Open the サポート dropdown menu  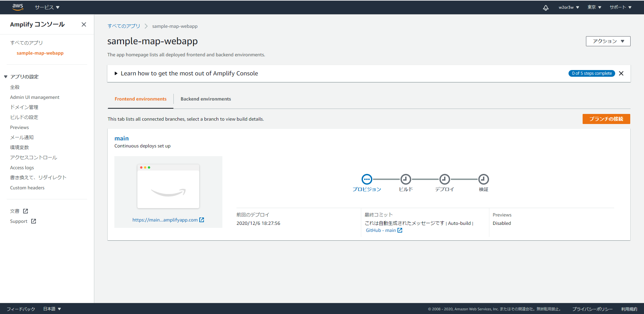coord(621,7)
